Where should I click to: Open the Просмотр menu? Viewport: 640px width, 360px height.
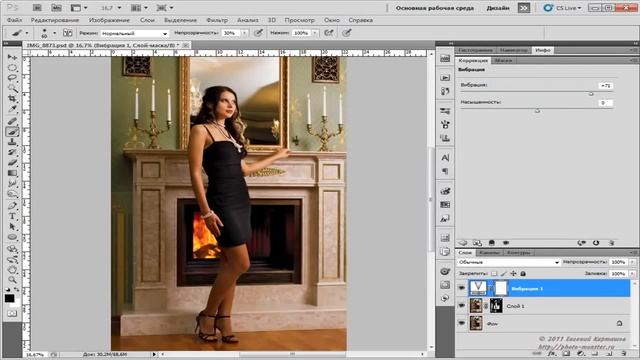pos(300,20)
